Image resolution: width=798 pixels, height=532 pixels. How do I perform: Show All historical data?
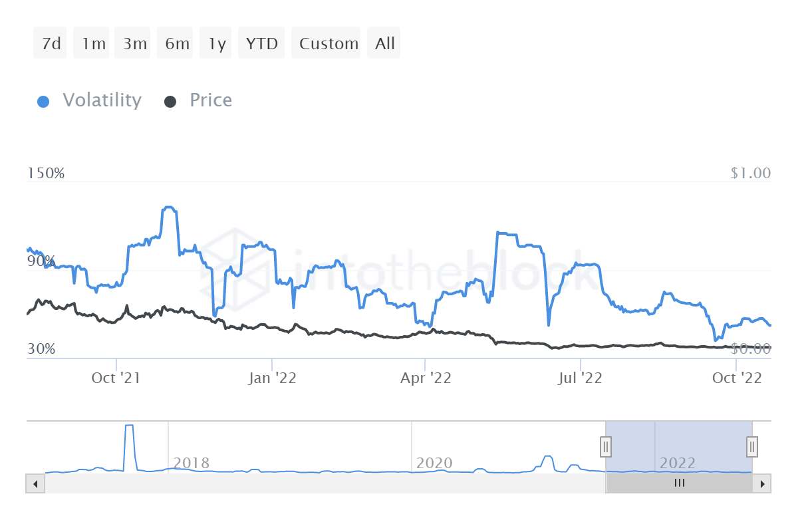pos(384,44)
